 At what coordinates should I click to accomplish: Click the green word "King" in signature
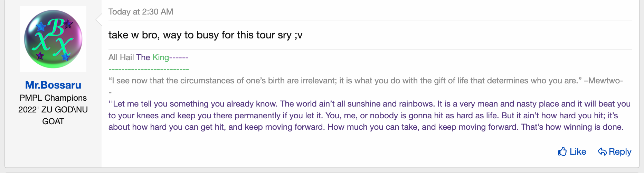[161, 57]
